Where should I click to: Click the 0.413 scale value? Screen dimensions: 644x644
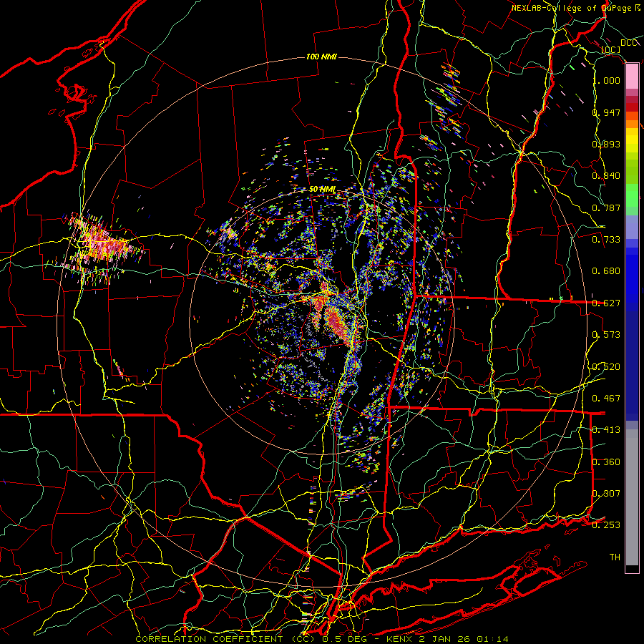pyautogui.click(x=606, y=430)
